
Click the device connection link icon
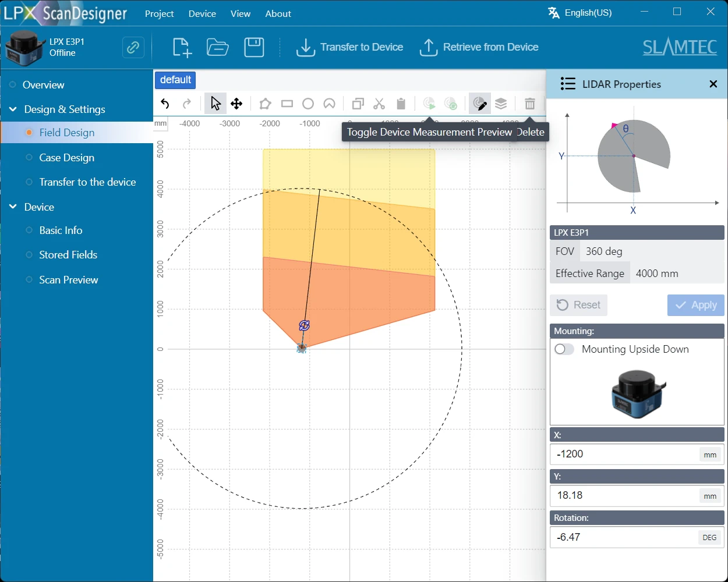(x=133, y=48)
